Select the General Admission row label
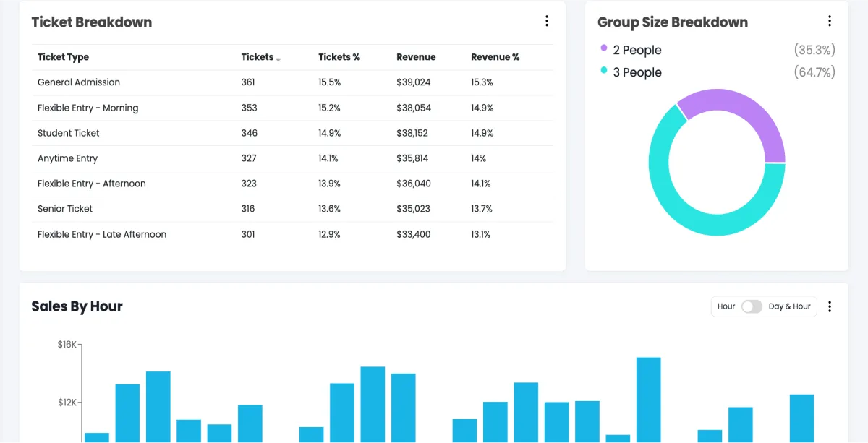Viewport: 868px width, 443px height. click(x=79, y=82)
